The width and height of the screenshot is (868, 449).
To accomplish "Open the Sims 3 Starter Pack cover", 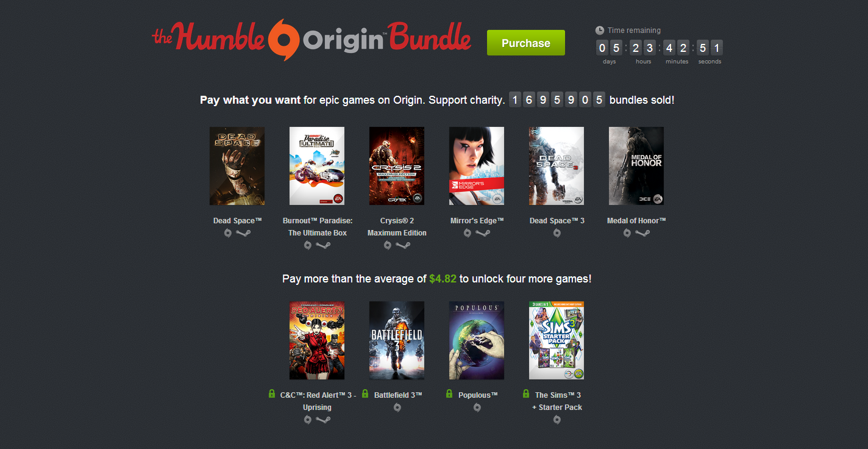I will [557, 340].
